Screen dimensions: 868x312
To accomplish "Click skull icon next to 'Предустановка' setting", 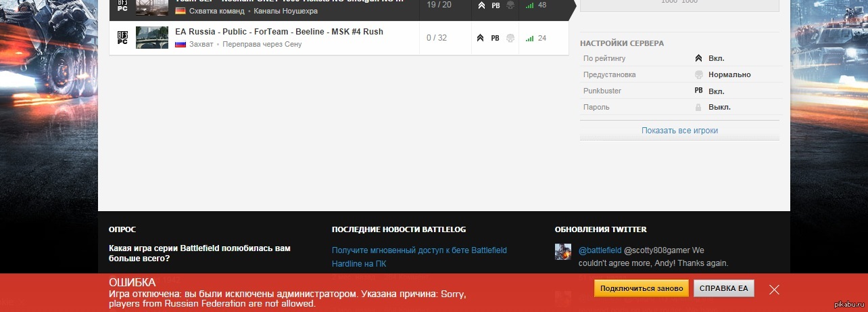I will tap(698, 74).
